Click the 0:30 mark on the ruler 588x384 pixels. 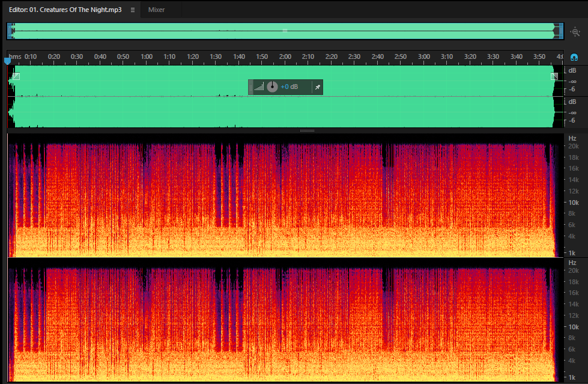[x=77, y=56]
